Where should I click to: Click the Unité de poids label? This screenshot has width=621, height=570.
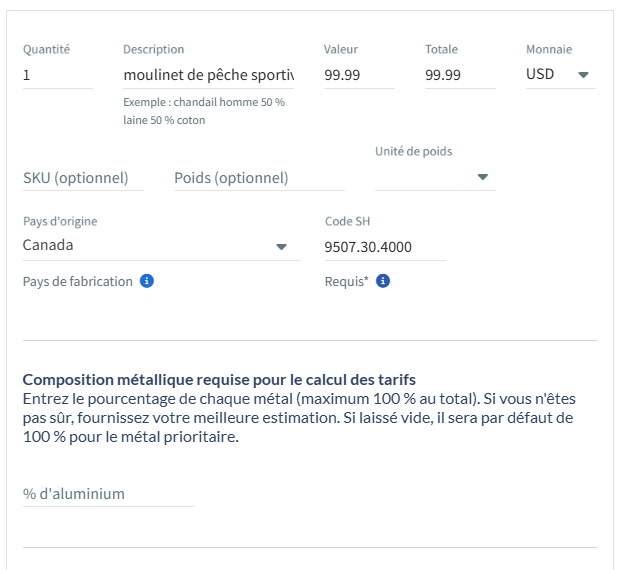click(413, 151)
